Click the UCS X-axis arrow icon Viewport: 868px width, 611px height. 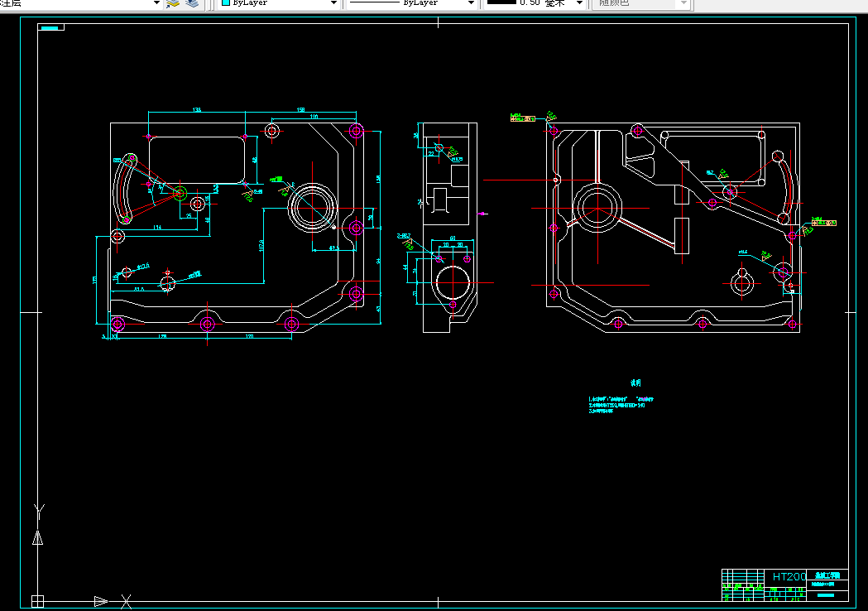click(x=101, y=601)
